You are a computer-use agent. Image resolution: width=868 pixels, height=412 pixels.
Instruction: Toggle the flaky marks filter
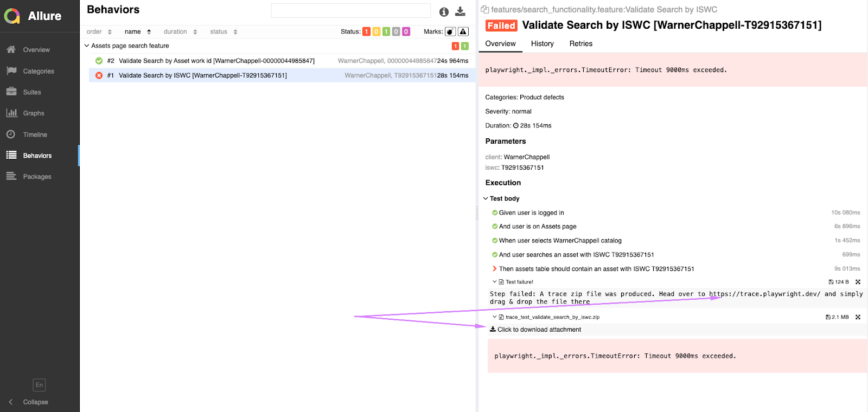(x=450, y=31)
